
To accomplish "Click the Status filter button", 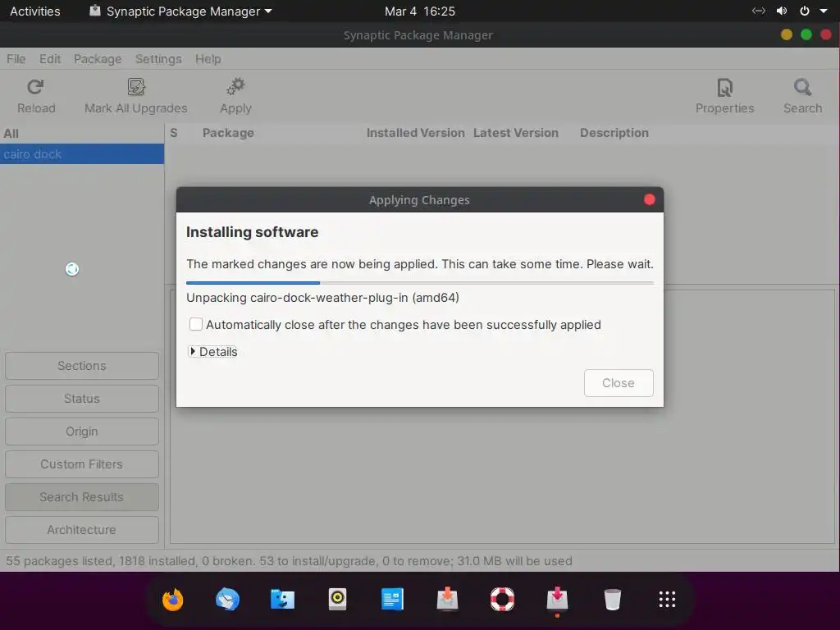I will [82, 399].
